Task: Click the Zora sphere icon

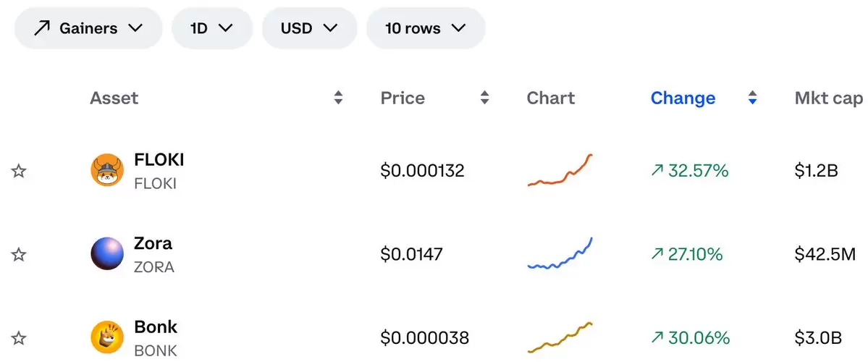Action: pyautogui.click(x=107, y=253)
